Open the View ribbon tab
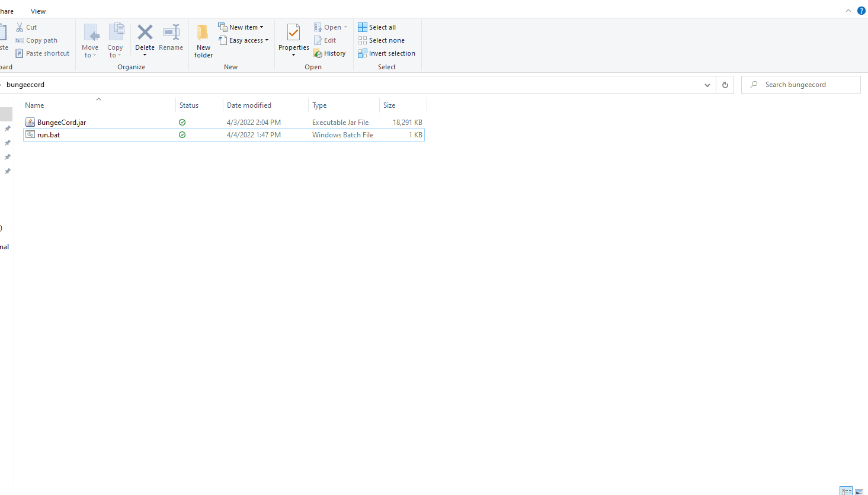The width and height of the screenshot is (868, 495). coord(38,11)
